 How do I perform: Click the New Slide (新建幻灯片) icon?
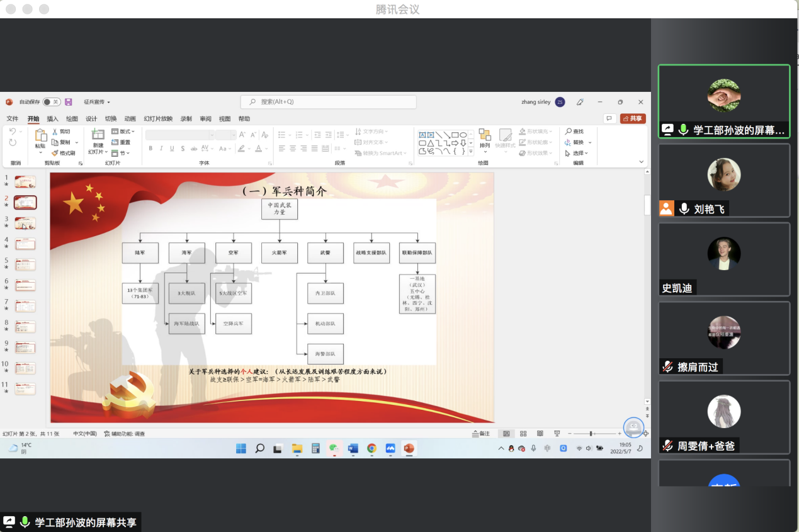pyautogui.click(x=98, y=135)
